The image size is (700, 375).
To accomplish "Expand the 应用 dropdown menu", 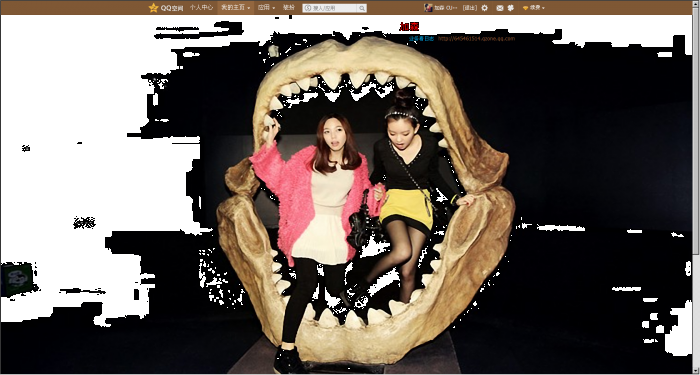I will point(266,8).
